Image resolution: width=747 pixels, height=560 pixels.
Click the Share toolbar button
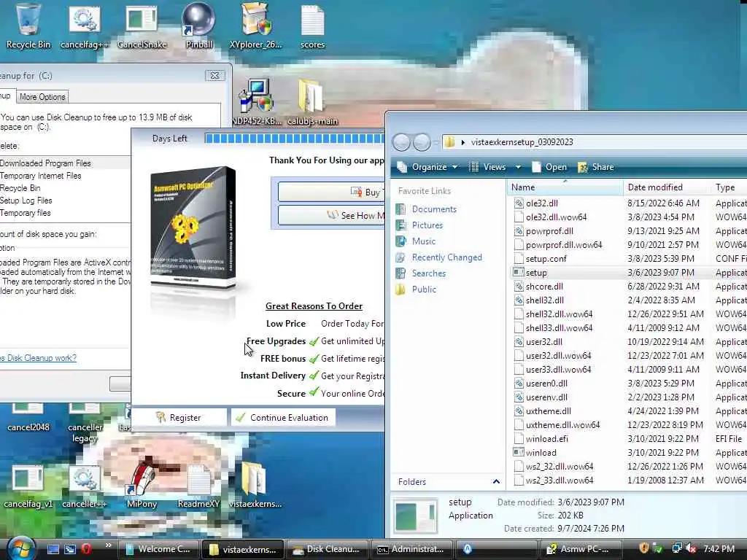click(595, 167)
